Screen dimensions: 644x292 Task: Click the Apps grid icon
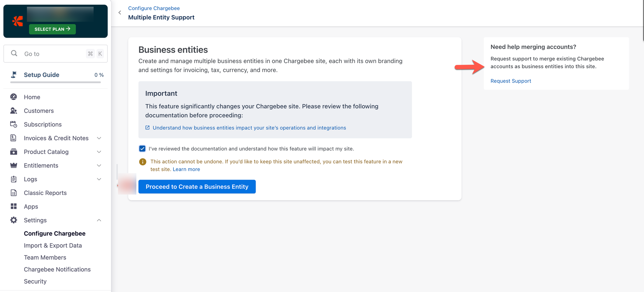pos(13,206)
